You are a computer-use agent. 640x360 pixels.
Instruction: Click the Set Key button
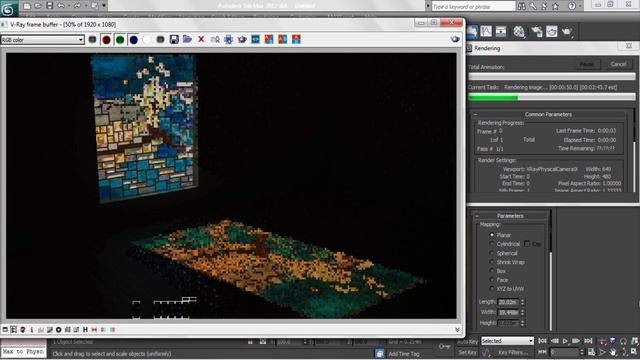(467, 352)
